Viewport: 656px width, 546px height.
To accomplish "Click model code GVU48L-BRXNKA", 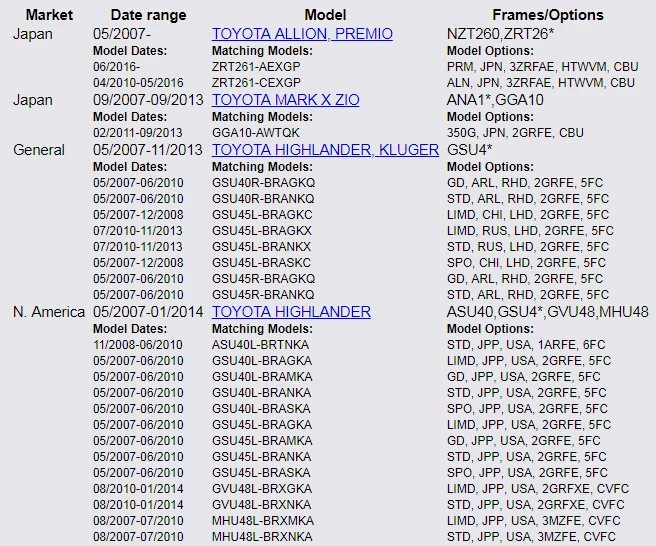I will point(261,505).
